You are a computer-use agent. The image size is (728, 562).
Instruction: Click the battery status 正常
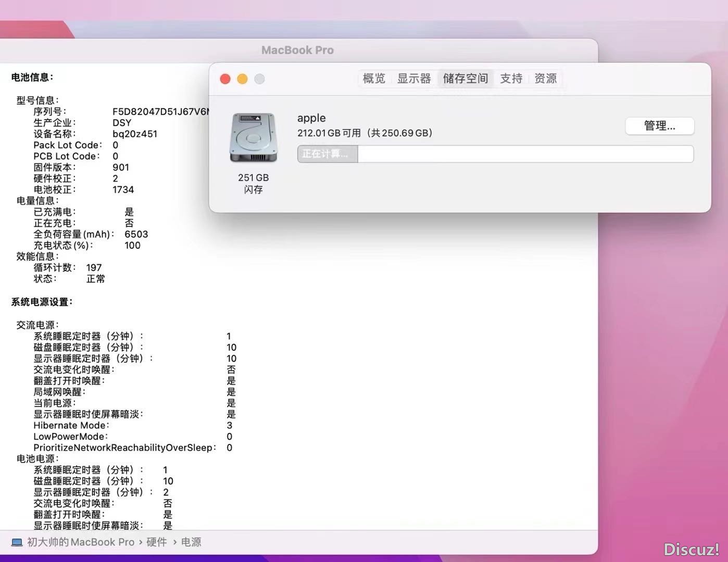click(x=96, y=279)
